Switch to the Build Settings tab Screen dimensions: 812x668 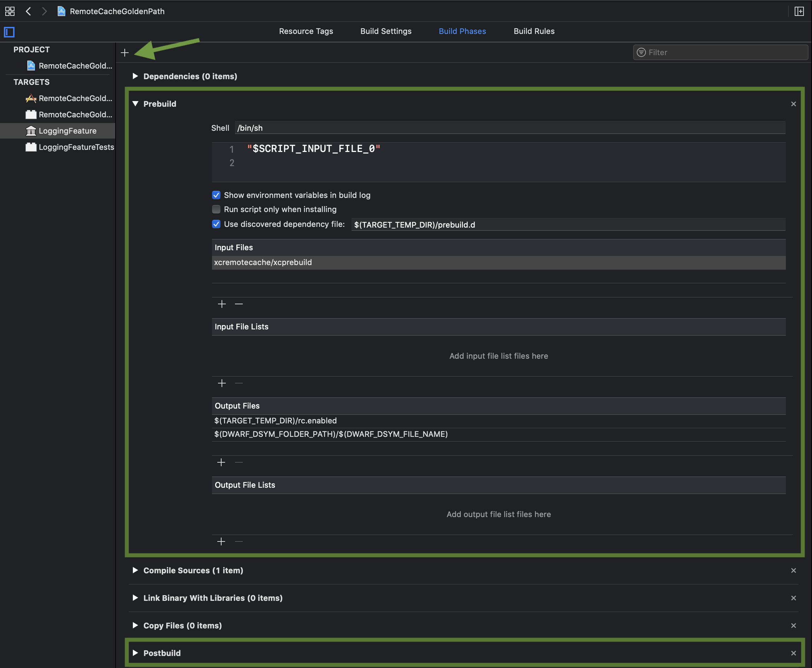pyautogui.click(x=386, y=31)
